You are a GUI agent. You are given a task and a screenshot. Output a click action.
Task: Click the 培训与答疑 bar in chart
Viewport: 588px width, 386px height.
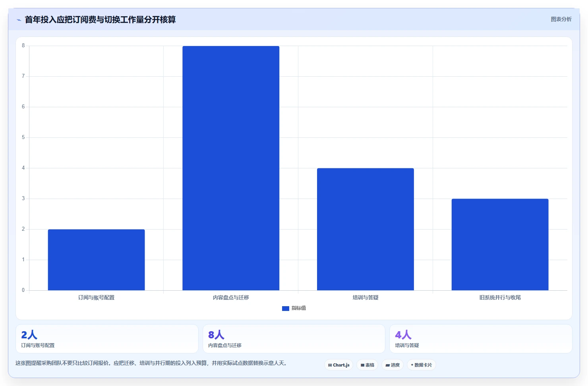(366, 229)
